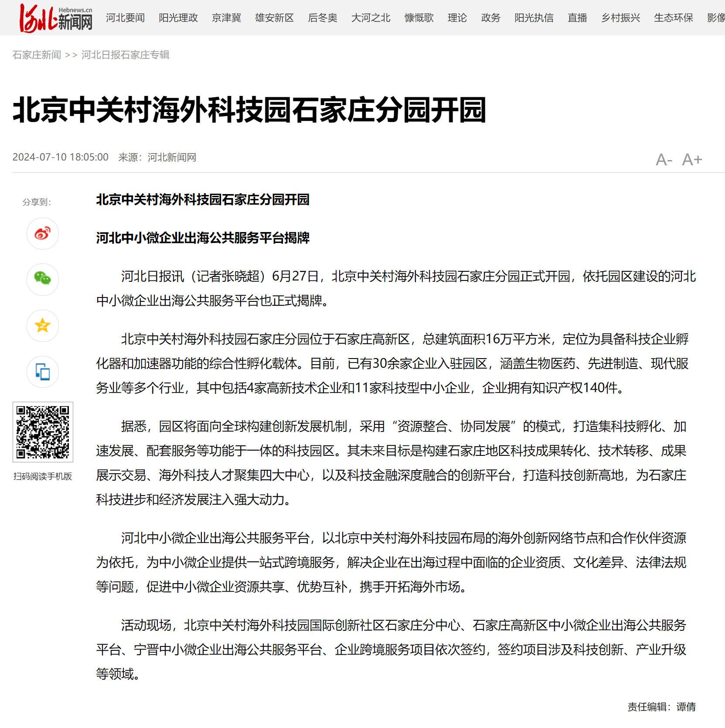Go to 京津冀 section
Screen dimensions: 725x728
pyautogui.click(x=227, y=18)
